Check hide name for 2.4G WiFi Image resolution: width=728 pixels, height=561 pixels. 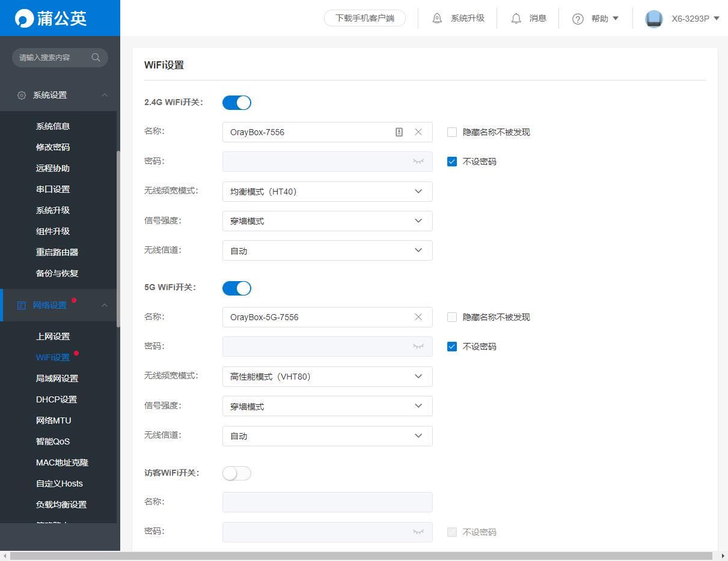452,132
